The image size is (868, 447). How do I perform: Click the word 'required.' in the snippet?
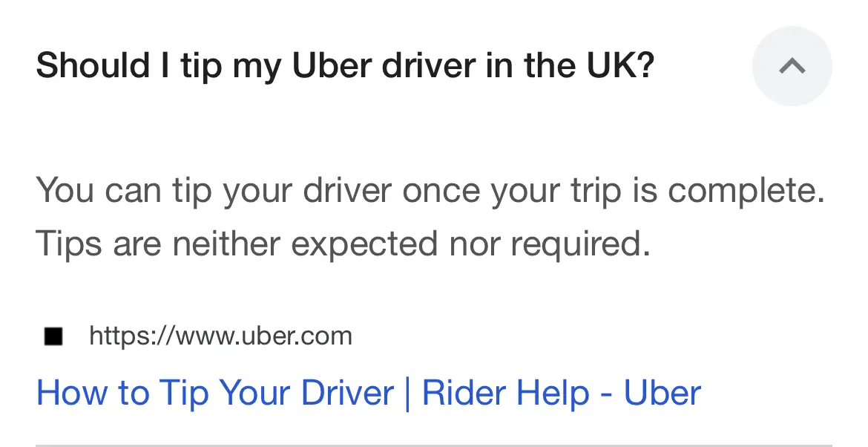tap(580, 245)
